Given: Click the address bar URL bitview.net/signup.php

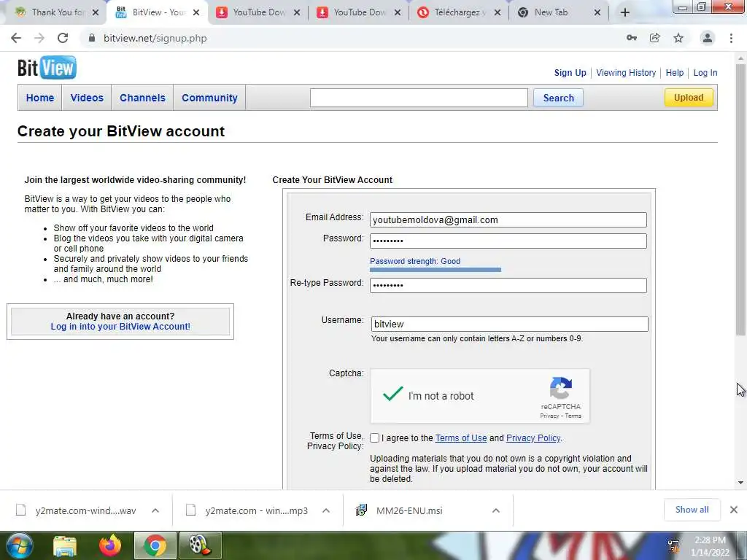Looking at the screenshot, I should coord(155,38).
